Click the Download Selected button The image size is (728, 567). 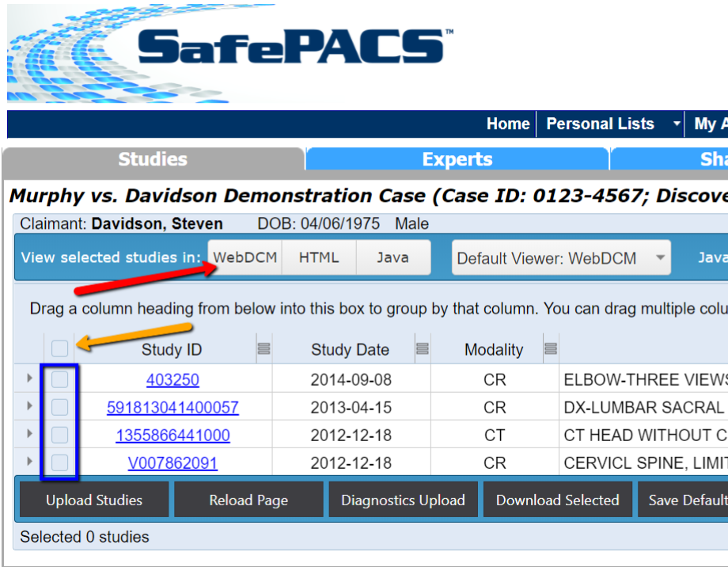[558, 500]
